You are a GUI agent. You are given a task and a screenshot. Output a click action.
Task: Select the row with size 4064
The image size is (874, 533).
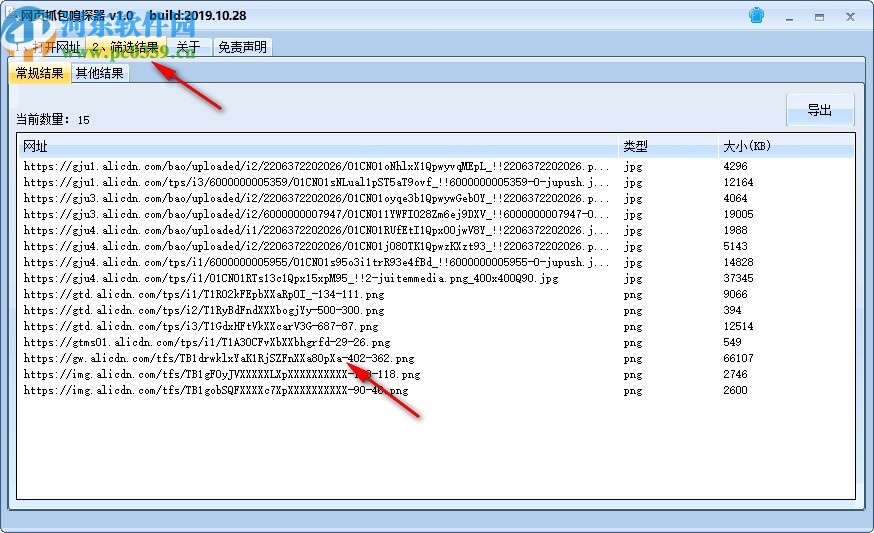click(x=435, y=198)
